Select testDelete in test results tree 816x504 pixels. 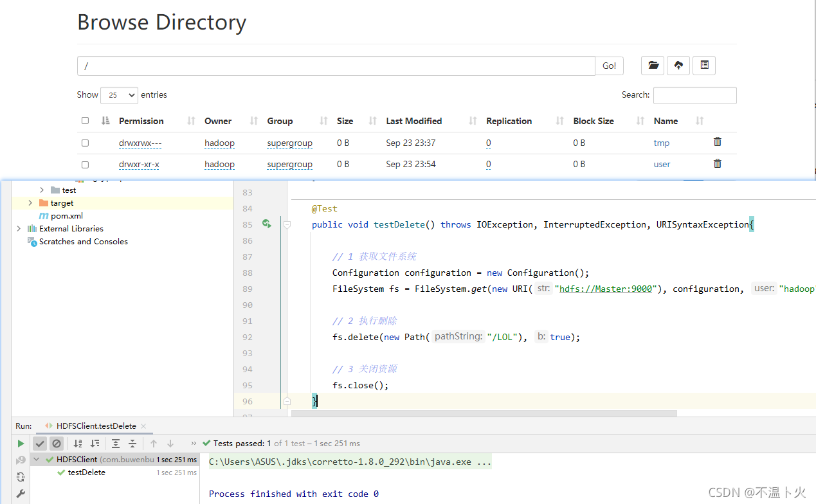click(87, 473)
